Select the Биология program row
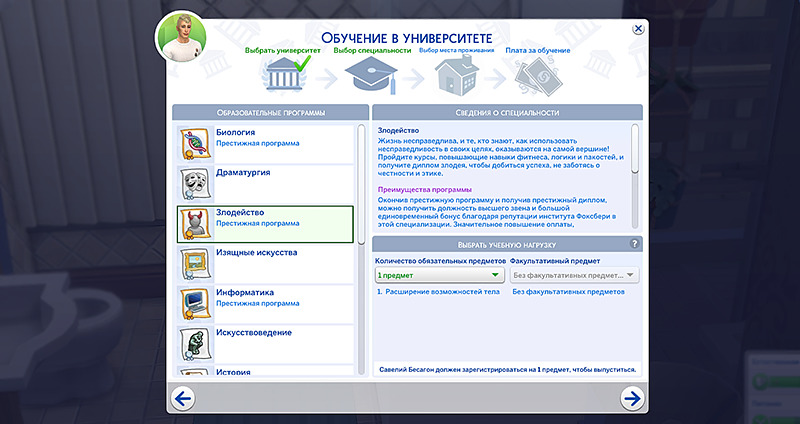 point(265,144)
